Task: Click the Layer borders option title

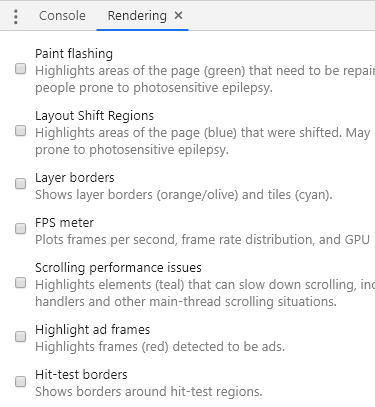Action: (75, 178)
